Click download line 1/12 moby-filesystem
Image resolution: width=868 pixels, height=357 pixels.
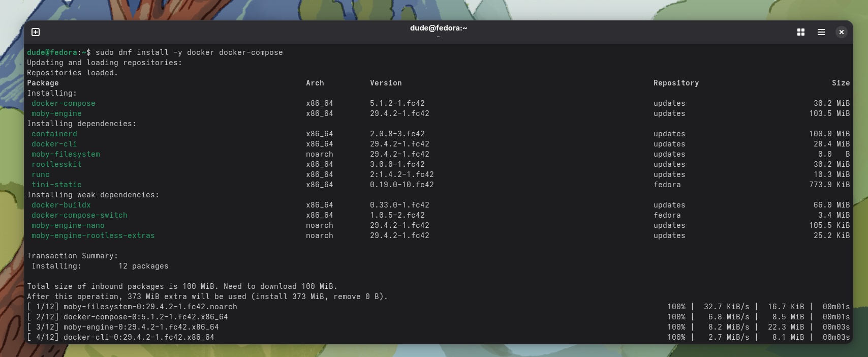pyautogui.click(x=438, y=307)
